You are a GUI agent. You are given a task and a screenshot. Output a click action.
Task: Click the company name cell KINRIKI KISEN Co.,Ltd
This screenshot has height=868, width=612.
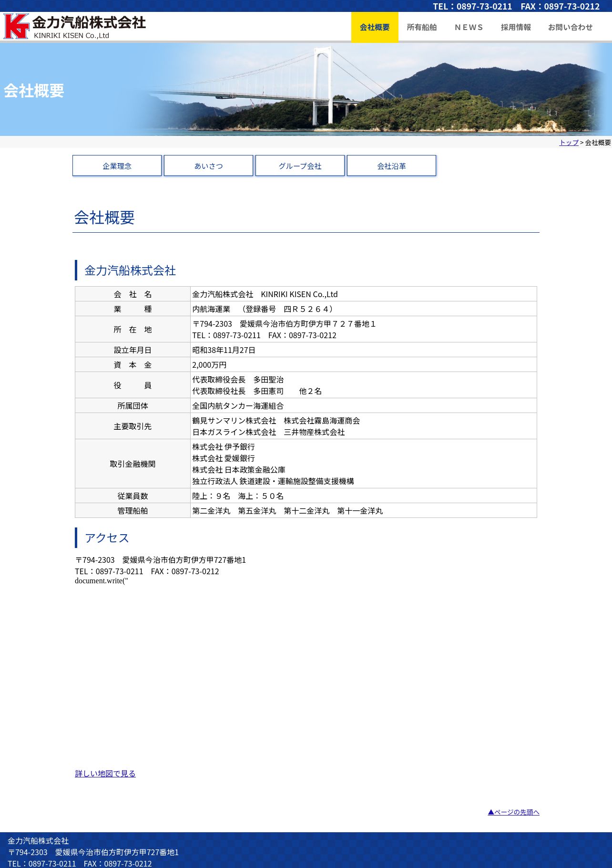click(363, 294)
